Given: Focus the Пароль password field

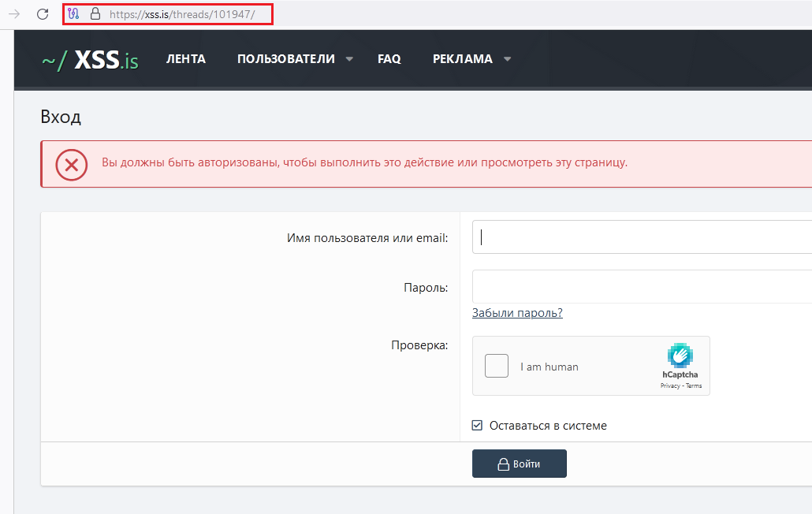Looking at the screenshot, I should pyautogui.click(x=642, y=286).
